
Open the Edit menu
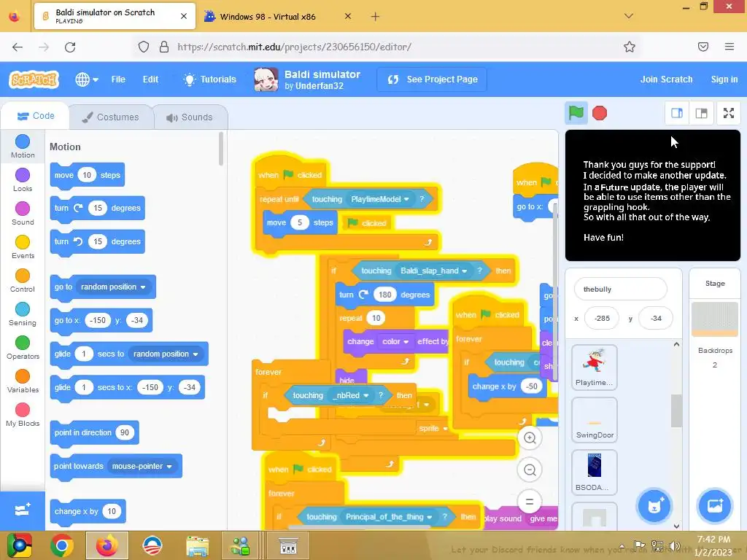coord(150,79)
